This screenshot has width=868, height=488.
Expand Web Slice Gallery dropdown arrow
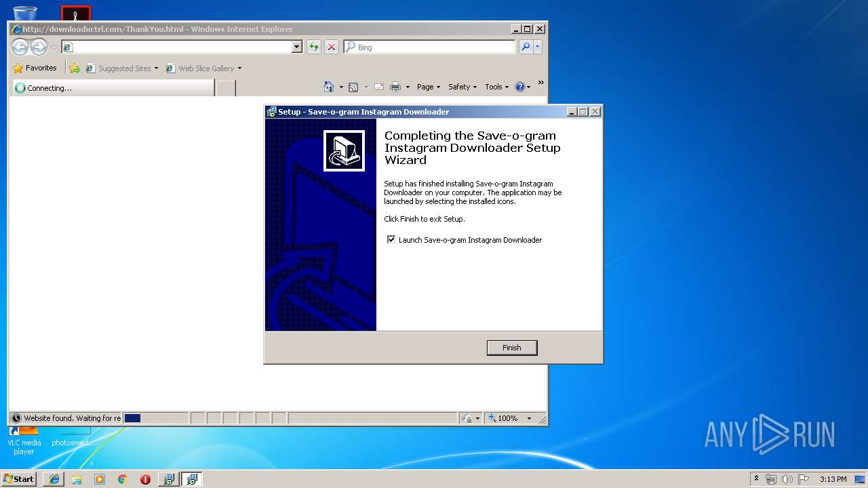239,68
